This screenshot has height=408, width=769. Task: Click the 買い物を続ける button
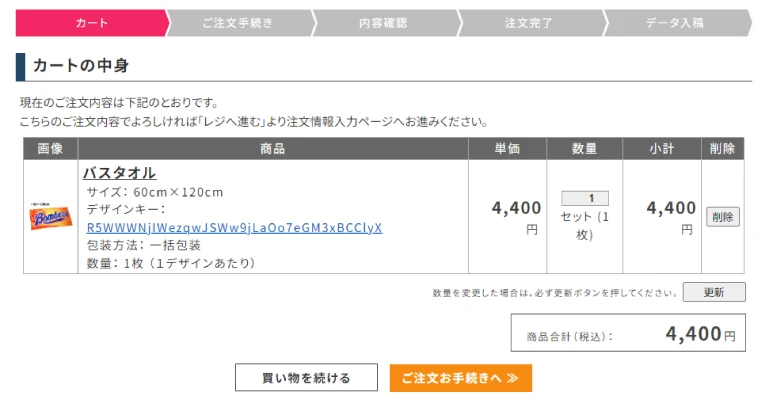coord(306,378)
